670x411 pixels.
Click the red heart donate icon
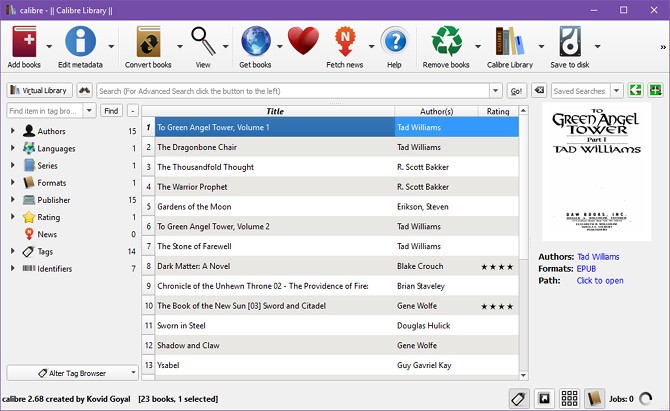303,41
